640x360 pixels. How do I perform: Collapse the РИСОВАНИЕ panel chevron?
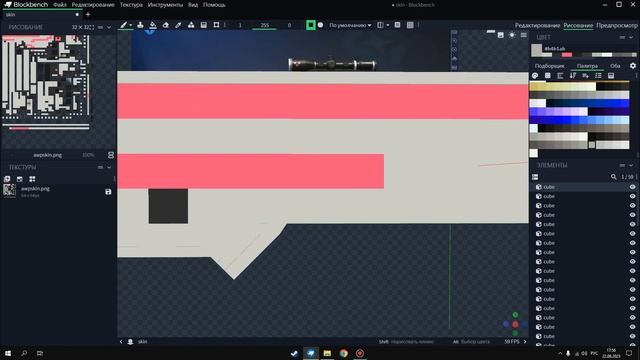[109, 27]
